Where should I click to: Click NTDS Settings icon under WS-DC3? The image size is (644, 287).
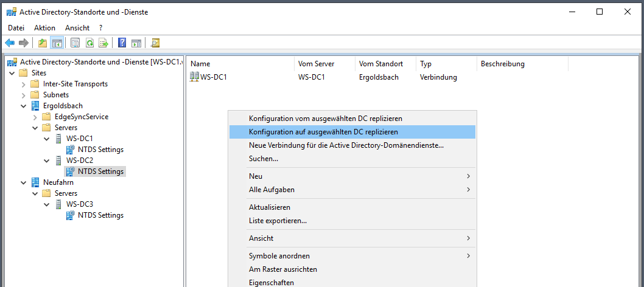point(71,215)
